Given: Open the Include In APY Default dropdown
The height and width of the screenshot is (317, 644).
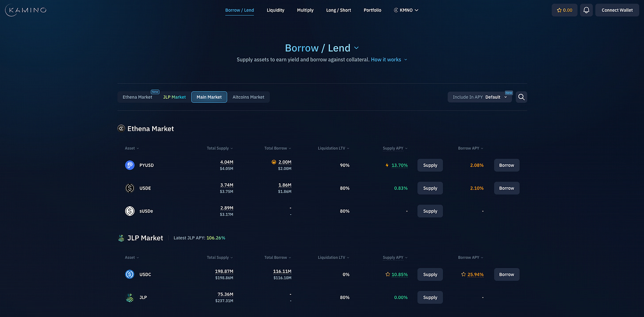Looking at the screenshot, I should point(480,97).
